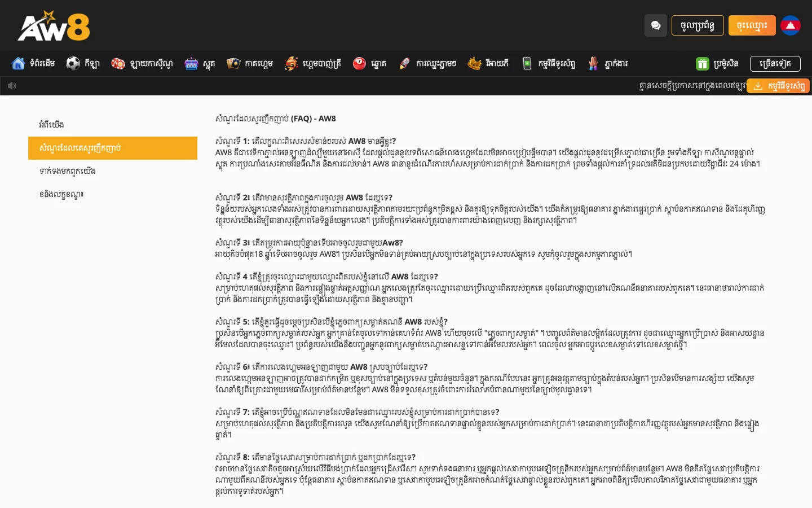The image size is (812, 508).
Task: Click the red lottery ball icon
Action: click(359, 64)
